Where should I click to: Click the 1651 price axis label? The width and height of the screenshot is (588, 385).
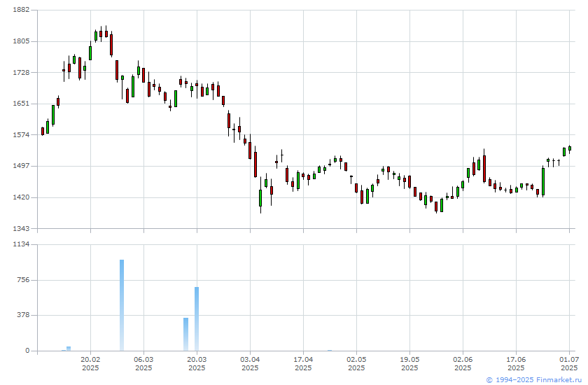pos(21,104)
